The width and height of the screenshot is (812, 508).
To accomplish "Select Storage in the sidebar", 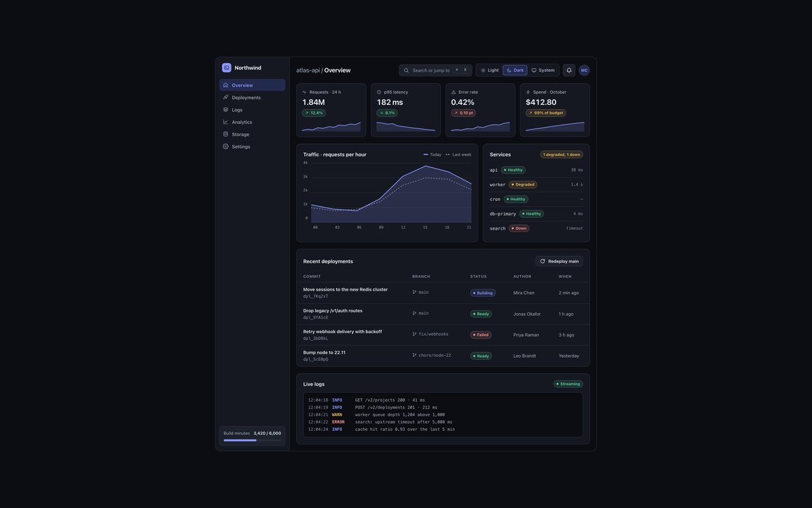I will (x=252, y=134).
